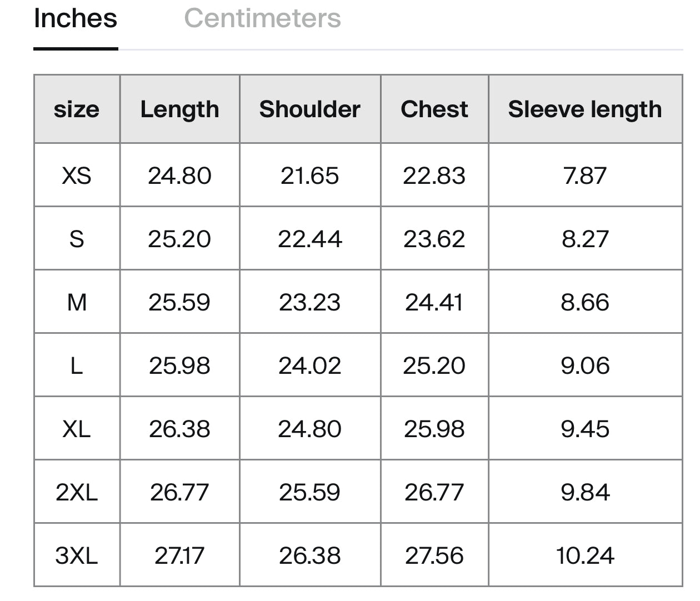Click the 3XL sleeve length value 10.24
700x601 pixels.
(x=584, y=556)
